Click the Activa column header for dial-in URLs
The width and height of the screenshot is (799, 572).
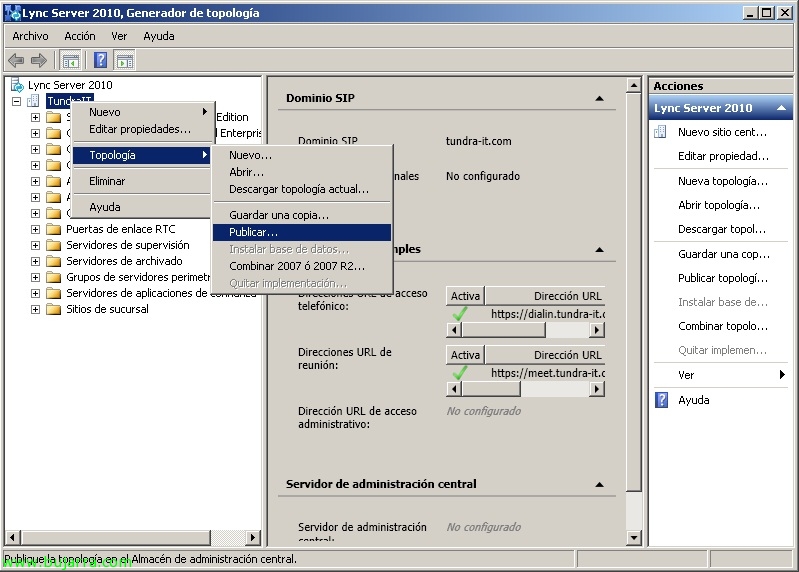click(x=465, y=296)
